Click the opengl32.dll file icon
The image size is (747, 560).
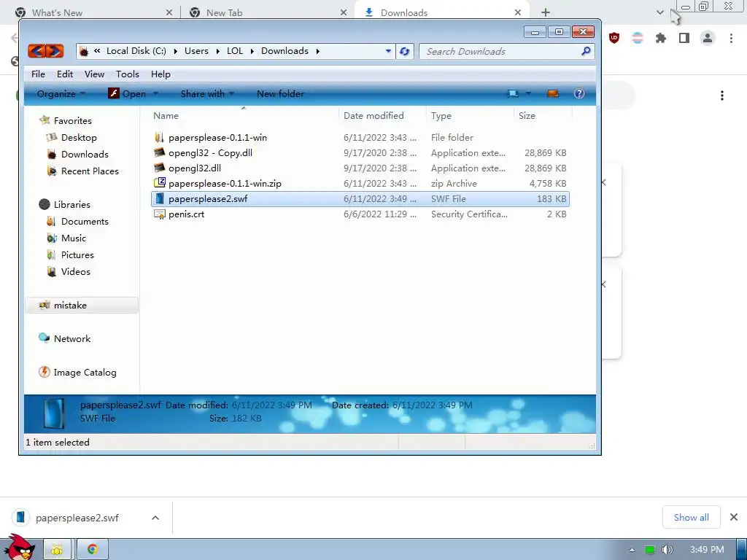point(159,168)
